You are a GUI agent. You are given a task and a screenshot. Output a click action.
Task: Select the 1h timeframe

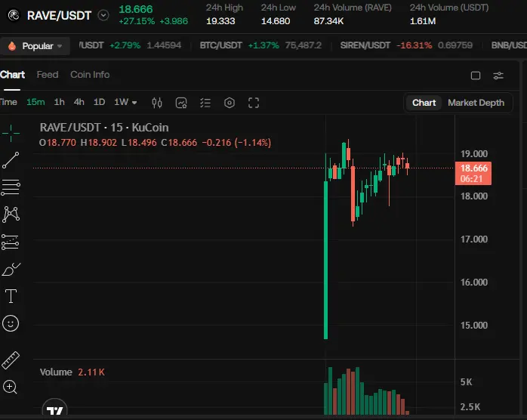point(60,102)
